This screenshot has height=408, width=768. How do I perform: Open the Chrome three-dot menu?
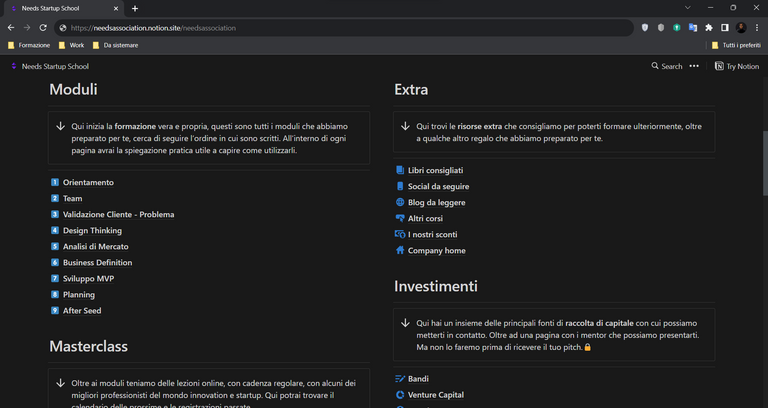pyautogui.click(x=757, y=28)
